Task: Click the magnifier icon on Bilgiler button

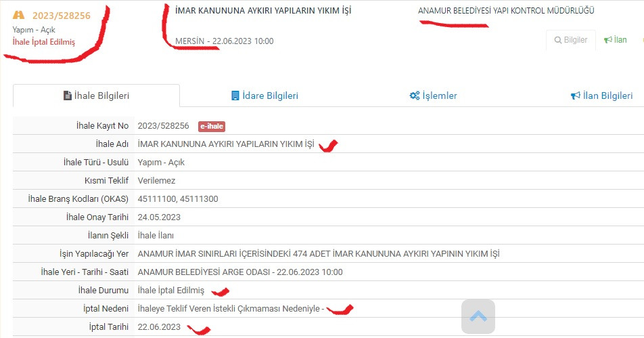Action: [x=557, y=40]
